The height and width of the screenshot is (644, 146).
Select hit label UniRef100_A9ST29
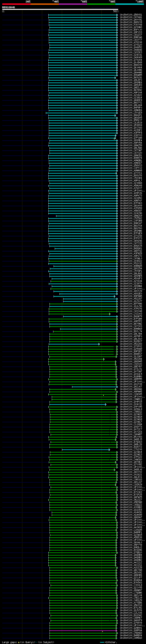point(131,291)
